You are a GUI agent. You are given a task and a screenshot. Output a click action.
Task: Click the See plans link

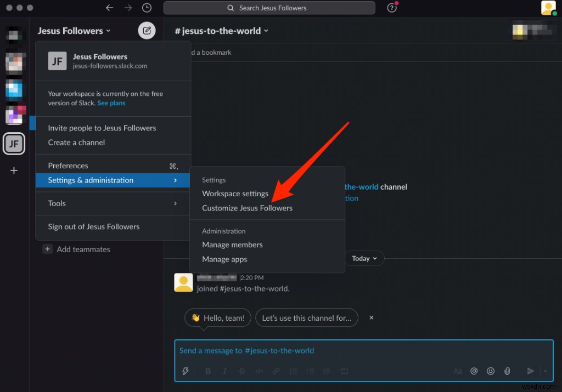click(111, 103)
